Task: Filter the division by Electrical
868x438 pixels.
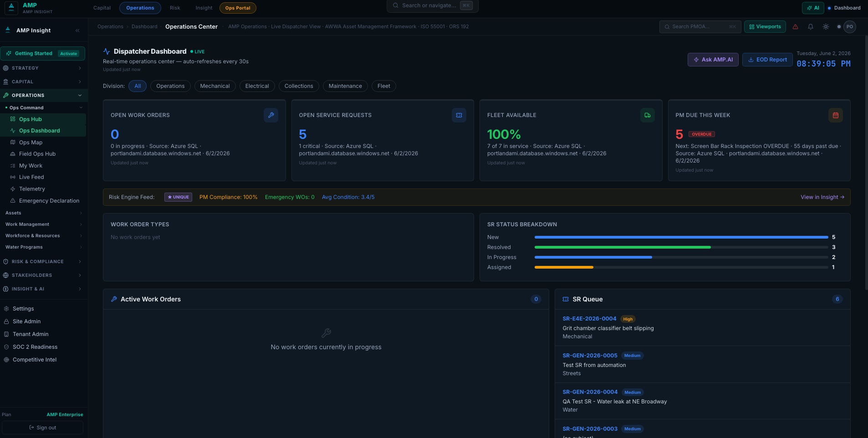Action: pyautogui.click(x=257, y=86)
